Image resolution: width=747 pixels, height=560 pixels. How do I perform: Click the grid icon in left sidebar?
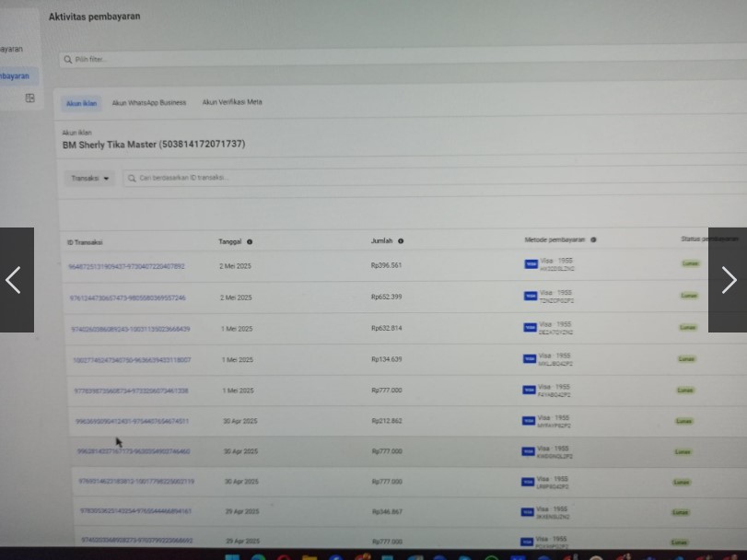coord(29,98)
